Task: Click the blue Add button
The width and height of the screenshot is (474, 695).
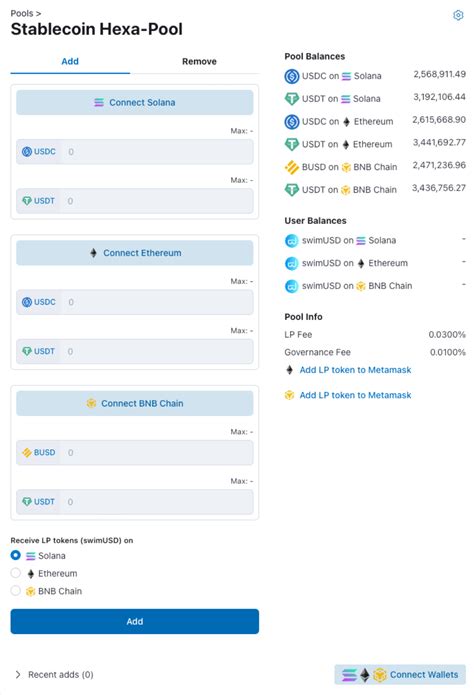Action: click(x=135, y=621)
